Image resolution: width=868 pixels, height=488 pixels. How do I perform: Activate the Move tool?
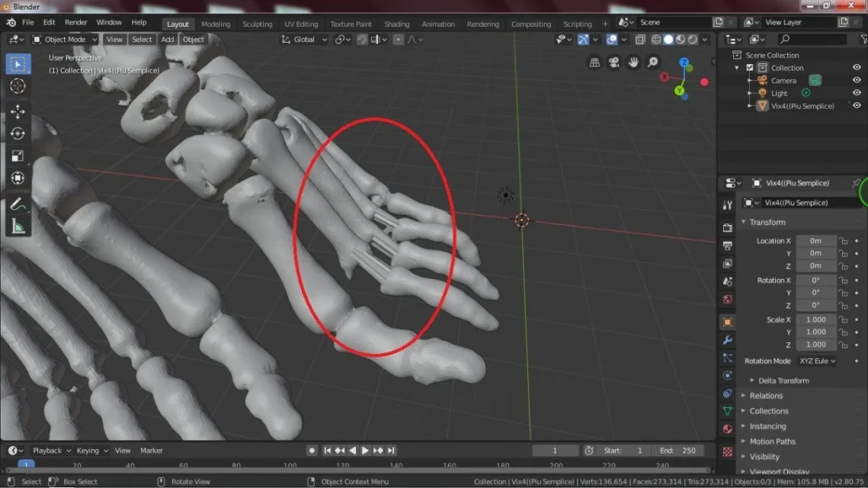click(18, 111)
